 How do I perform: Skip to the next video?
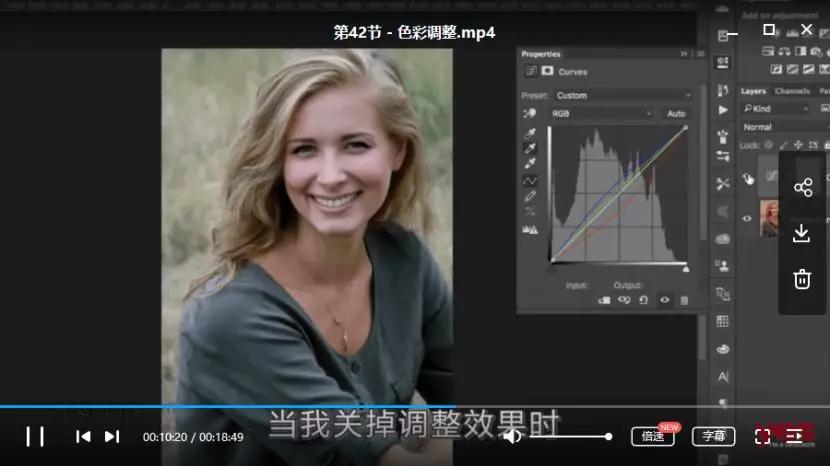tap(112, 436)
